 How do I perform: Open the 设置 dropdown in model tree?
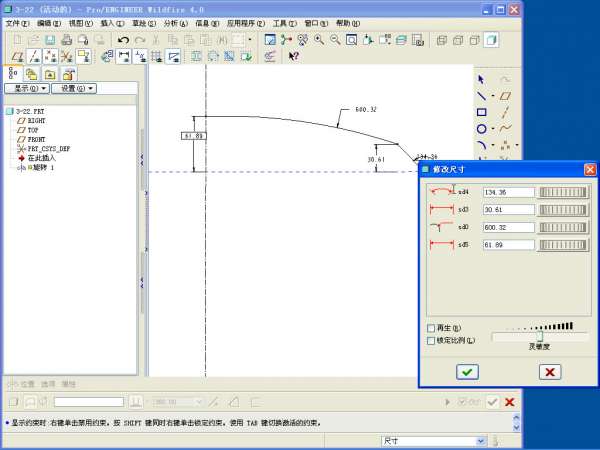tap(75, 88)
